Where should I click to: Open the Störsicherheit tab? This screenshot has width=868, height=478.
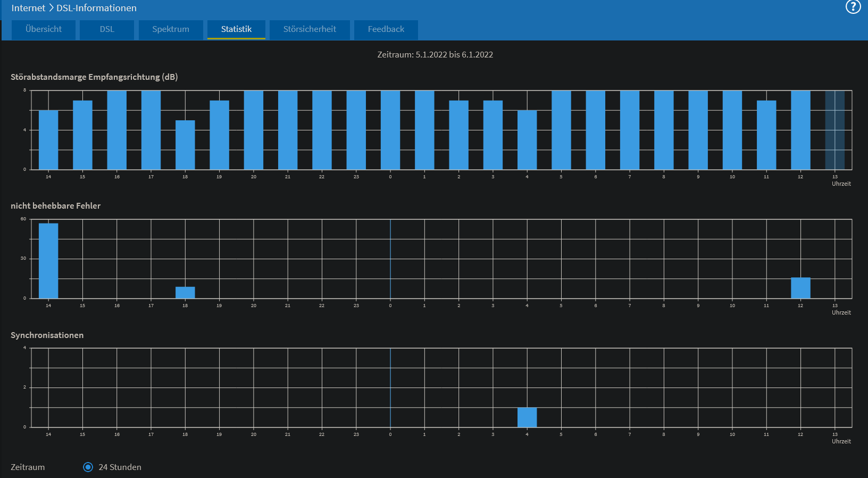click(x=310, y=29)
